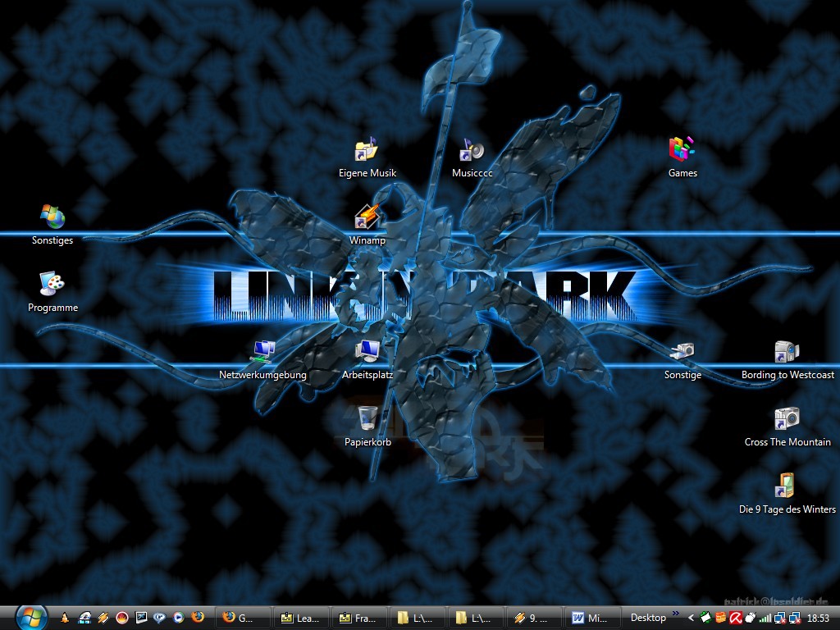Open the wireless signal strength tray icon
Image resolution: width=840 pixels, height=630 pixels.
765,618
